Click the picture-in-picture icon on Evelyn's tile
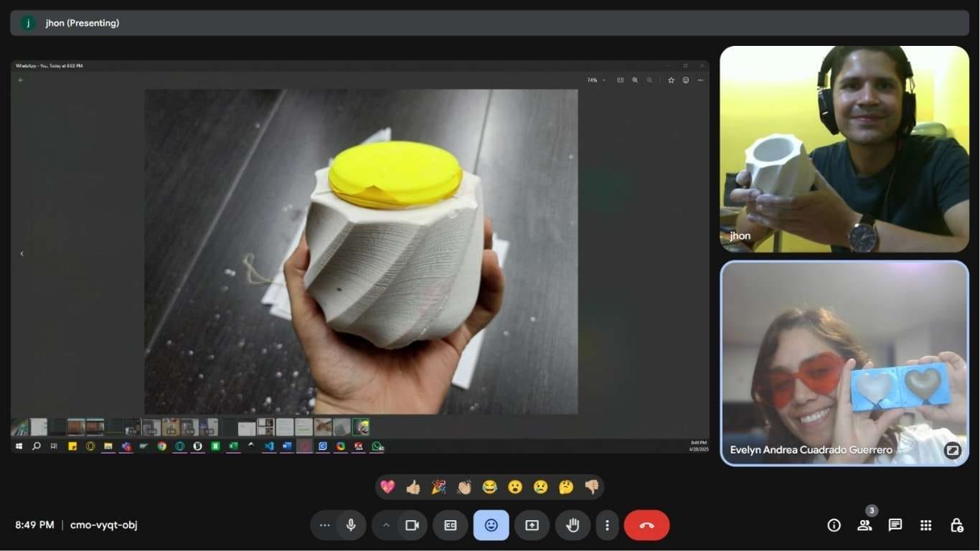The width and height of the screenshot is (980, 551). pos(953,450)
